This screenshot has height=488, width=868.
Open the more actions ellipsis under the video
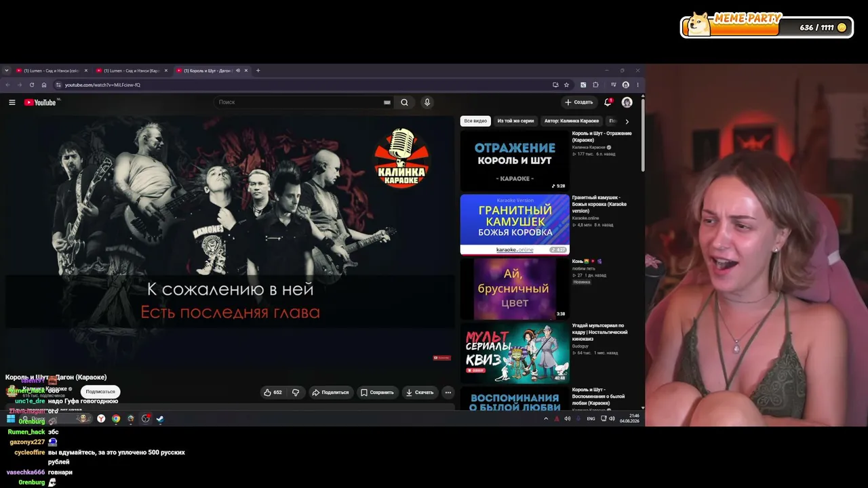pos(448,392)
